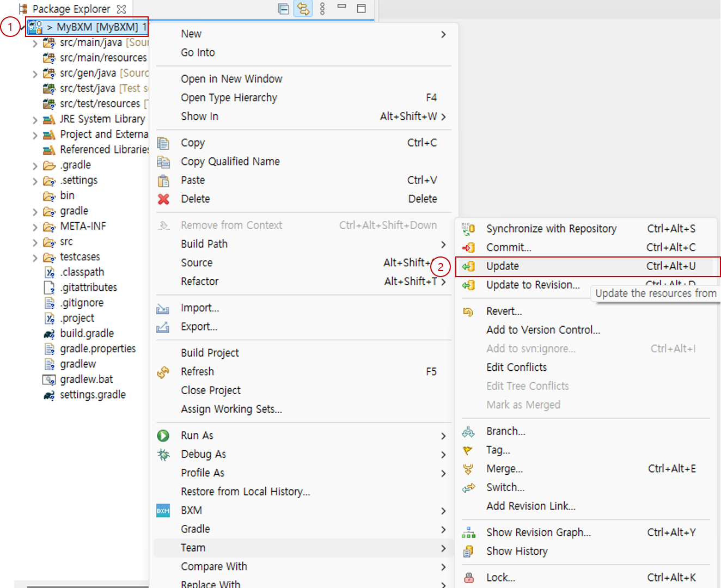Screen dimensions: 721x588
Task: Click the Lock padlock icon
Action: click(468, 578)
